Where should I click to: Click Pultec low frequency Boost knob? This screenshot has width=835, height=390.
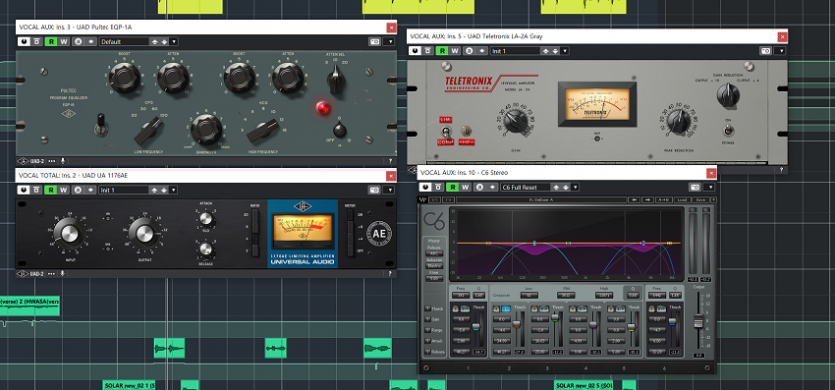[x=124, y=78]
